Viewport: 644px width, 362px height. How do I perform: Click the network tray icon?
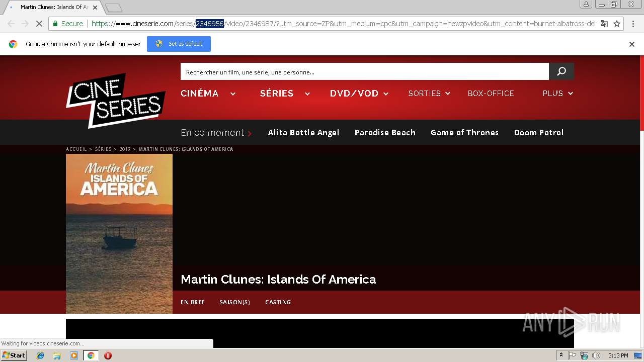coord(584,355)
